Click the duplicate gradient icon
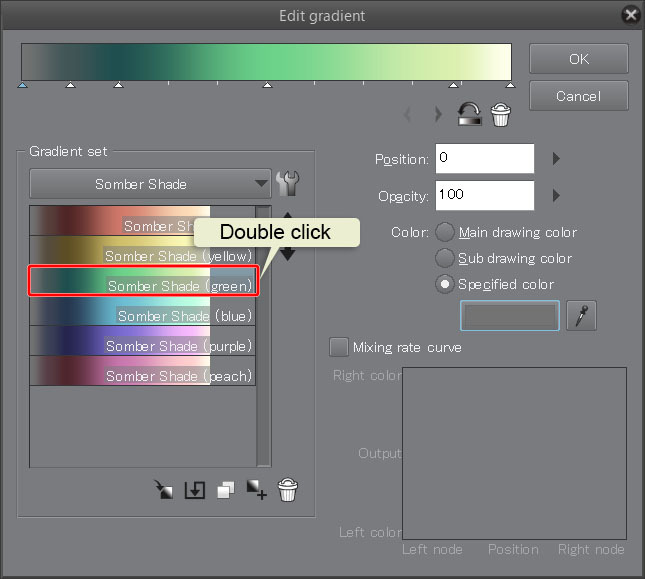The image size is (645, 579). (x=226, y=490)
